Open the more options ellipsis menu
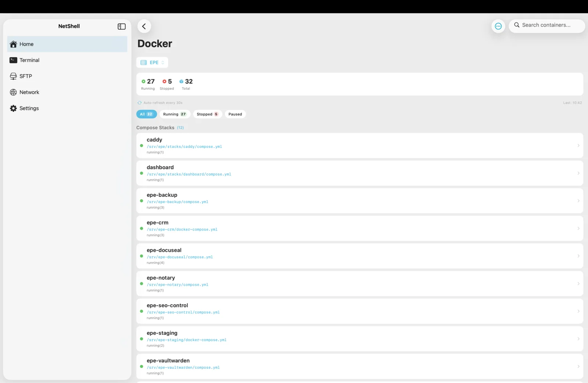This screenshot has height=383, width=588. (498, 26)
